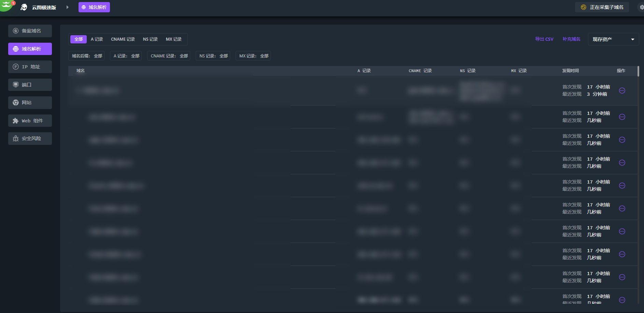The height and width of the screenshot is (313, 644).
Task: Open the 端口 sidebar section
Action: click(30, 85)
